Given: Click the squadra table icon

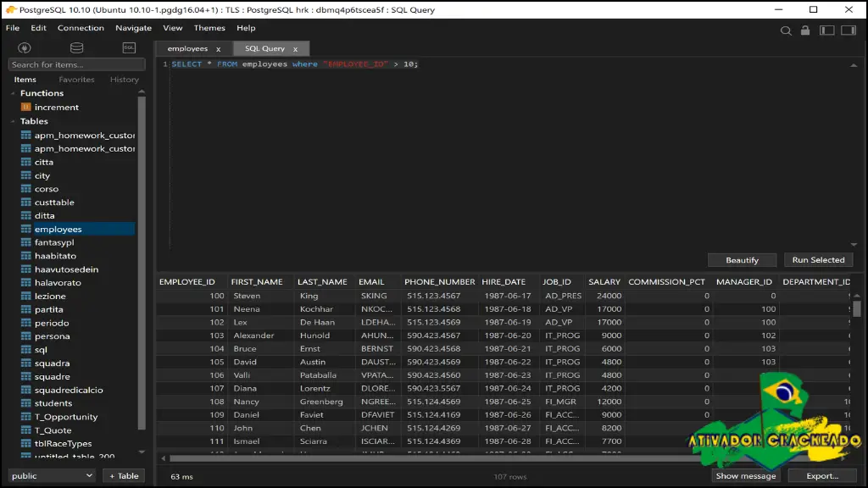Looking at the screenshot, I should 26,363.
